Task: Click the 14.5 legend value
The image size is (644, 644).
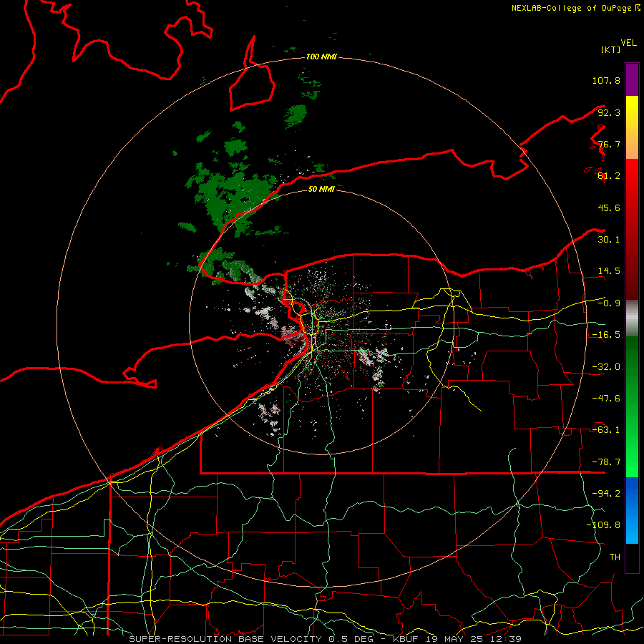Action: (609, 271)
